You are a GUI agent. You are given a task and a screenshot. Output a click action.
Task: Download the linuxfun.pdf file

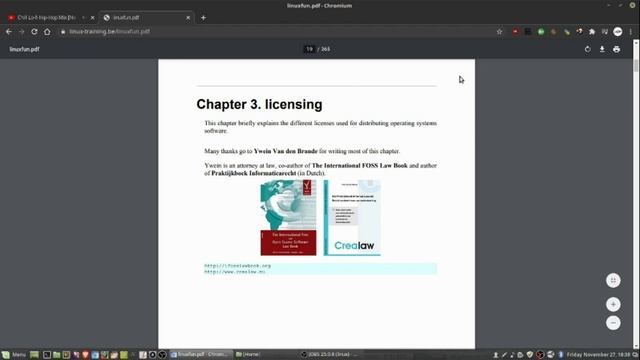point(602,49)
